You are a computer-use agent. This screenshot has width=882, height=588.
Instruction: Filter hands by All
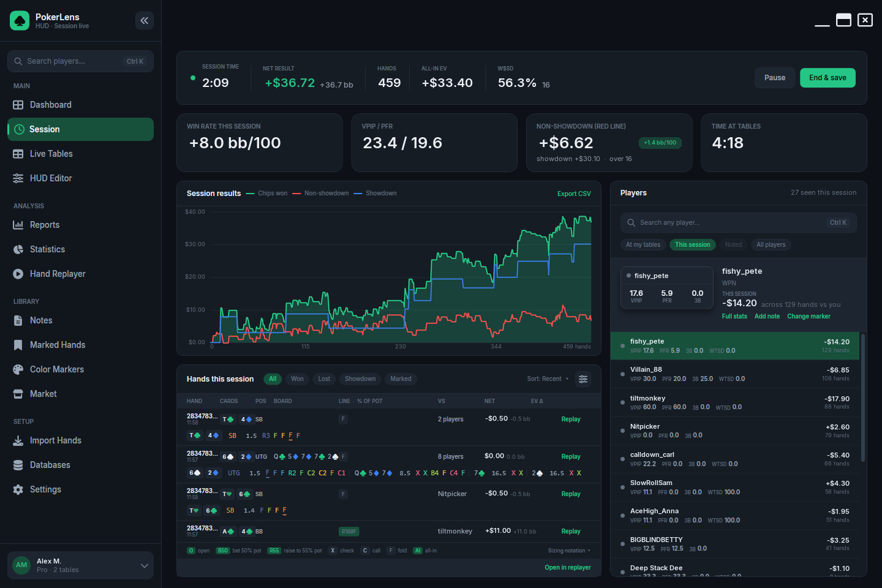[273, 379]
